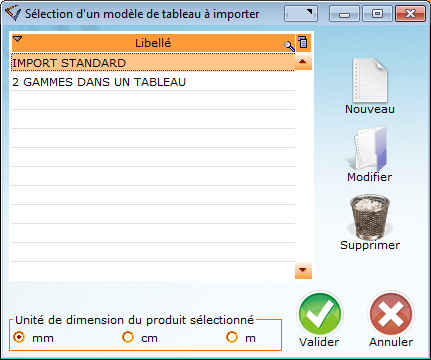Choose the m unit radio button

(232, 337)
